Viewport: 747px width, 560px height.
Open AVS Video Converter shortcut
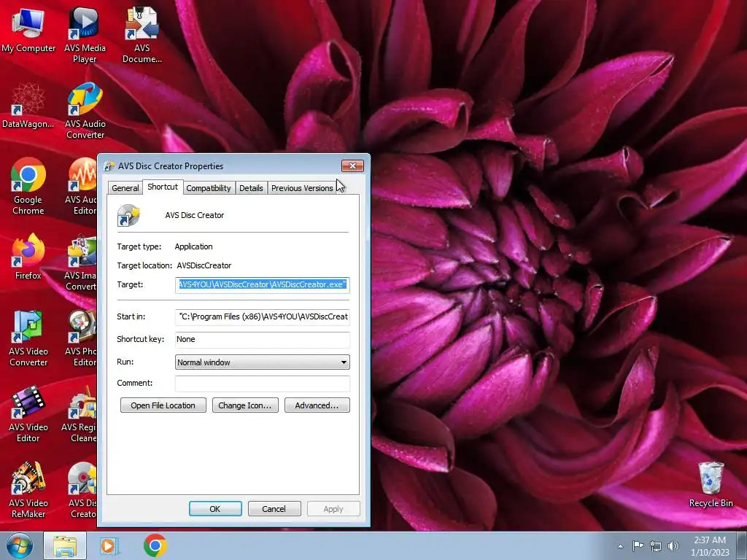pyautogui.click(x=28, y=338)
